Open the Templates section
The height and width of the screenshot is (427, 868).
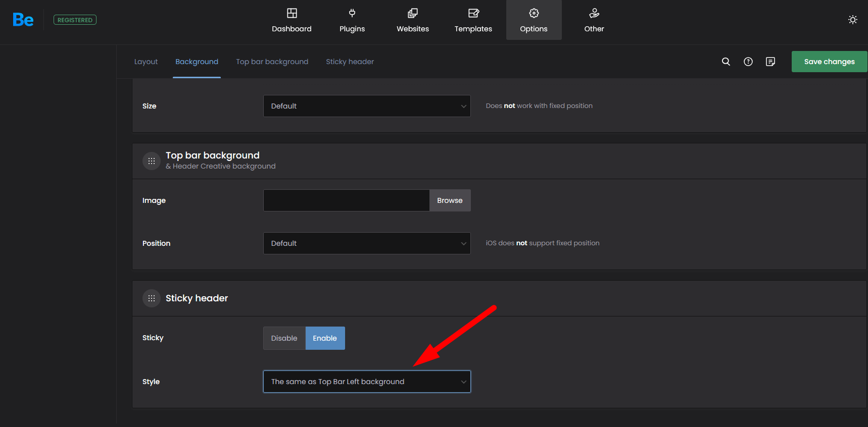click(x=473, y=20)
